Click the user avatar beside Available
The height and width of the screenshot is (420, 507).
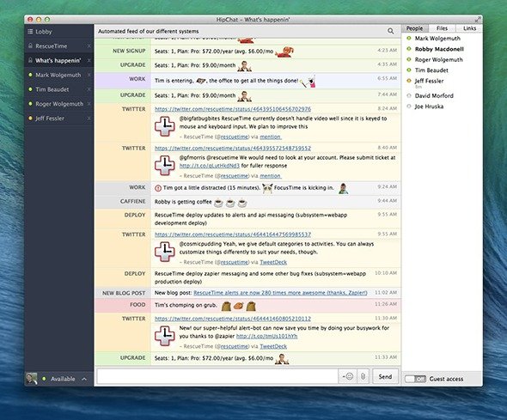tap(32, 378)
